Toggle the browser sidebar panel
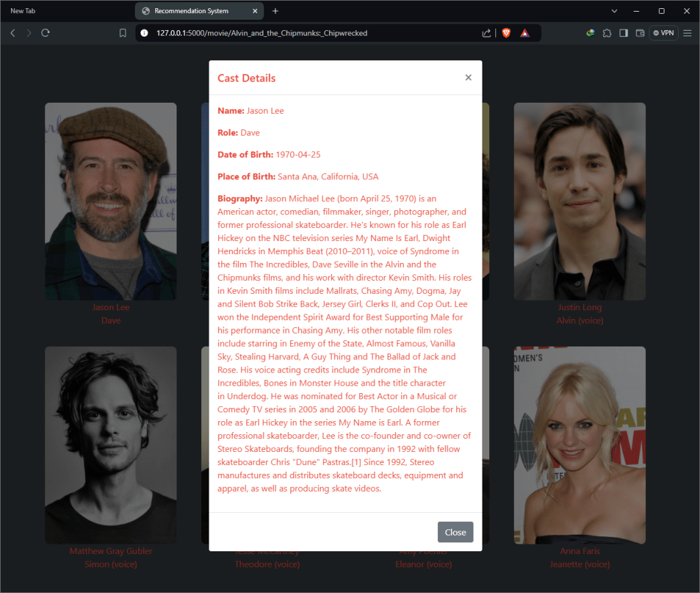Screen dimensions: 700x593 click(623, 33)
